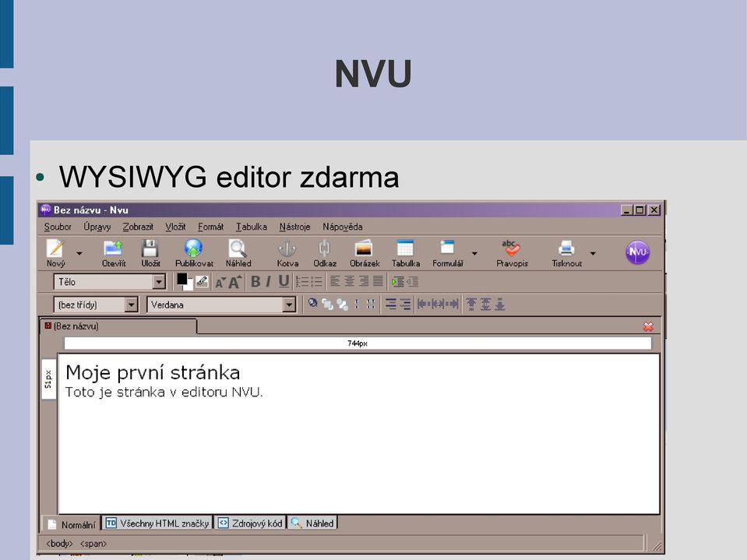Center align text
The height and width of the screenshot is (560, 747).
click(349, 281)
